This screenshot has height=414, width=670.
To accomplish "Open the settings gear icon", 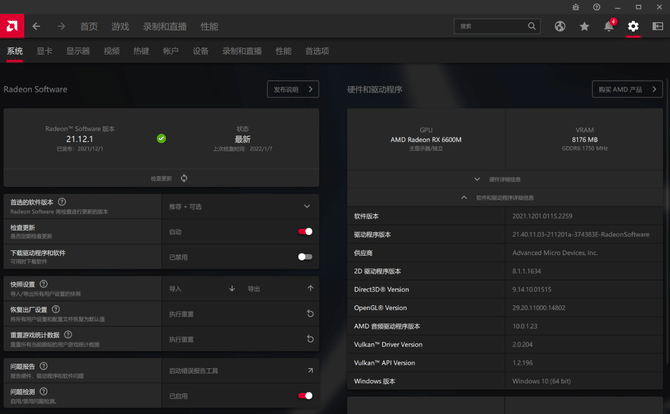I will [633, 26].
